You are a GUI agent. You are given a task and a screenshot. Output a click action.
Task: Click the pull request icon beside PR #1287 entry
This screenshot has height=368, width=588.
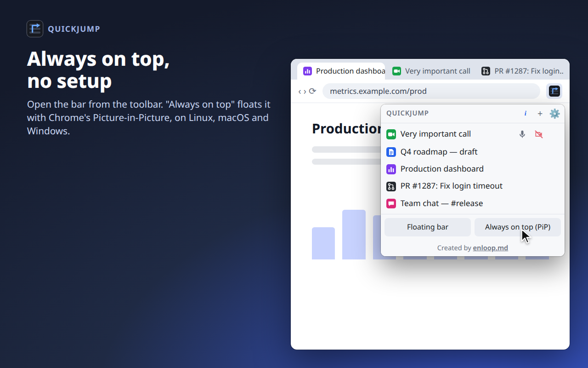(x=391, y=186)
